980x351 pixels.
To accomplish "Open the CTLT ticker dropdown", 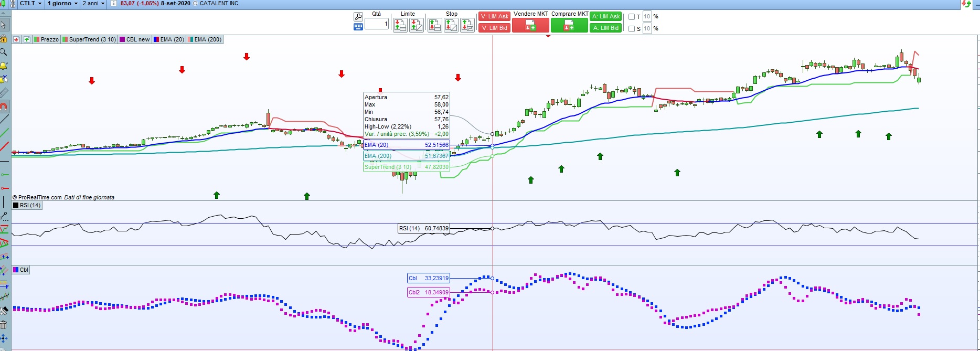I will pos(31,3).
